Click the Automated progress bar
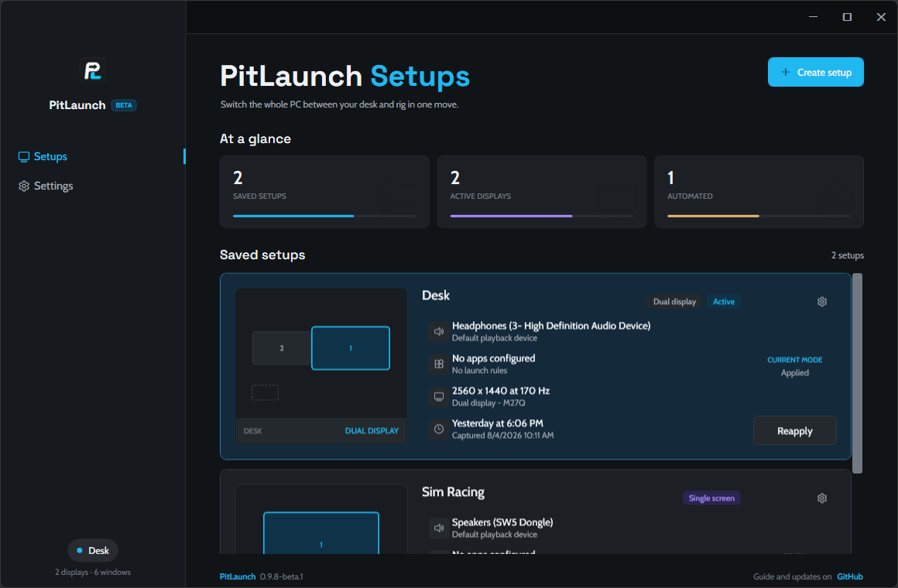Screen dimensions: 898x588 click(759, 216)
